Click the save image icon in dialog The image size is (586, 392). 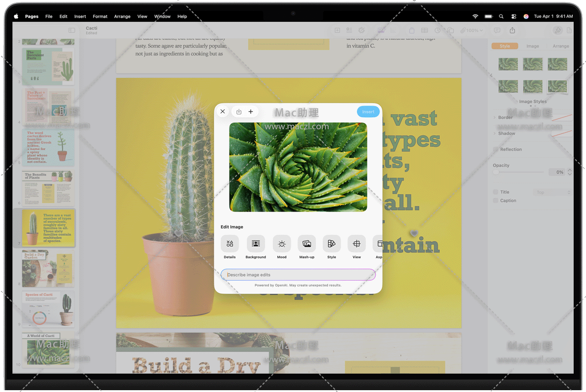(x=239, y=111)
